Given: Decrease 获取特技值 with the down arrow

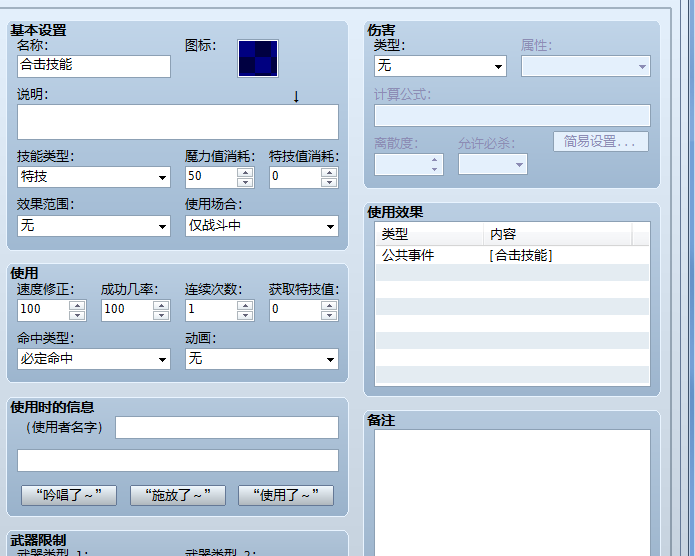Looking at the screenshot, I should [329, 315].
